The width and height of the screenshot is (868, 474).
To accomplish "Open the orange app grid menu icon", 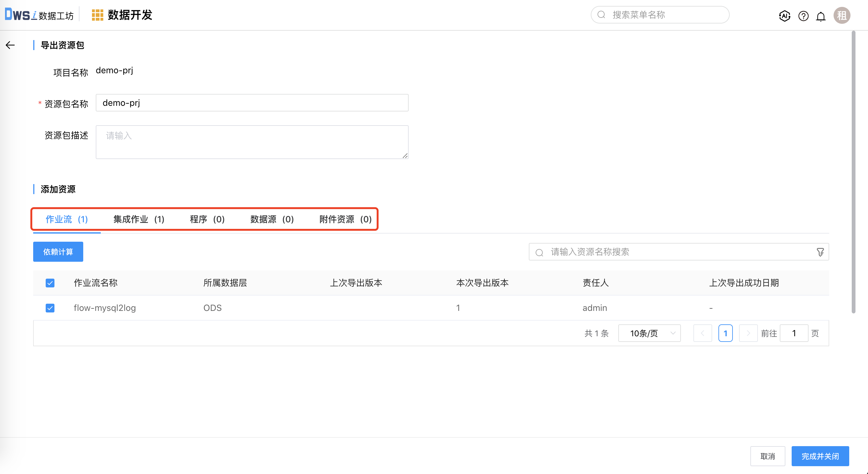I will click(x=97, y=15).
